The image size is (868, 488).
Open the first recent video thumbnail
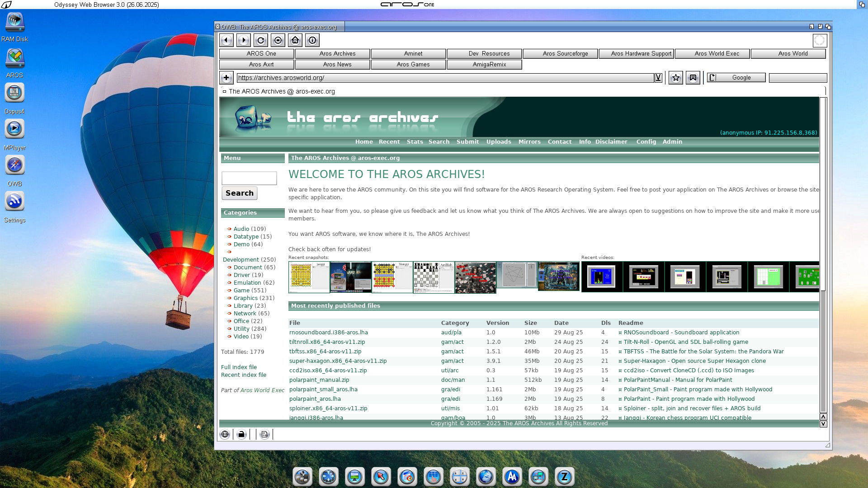[602, 277]
